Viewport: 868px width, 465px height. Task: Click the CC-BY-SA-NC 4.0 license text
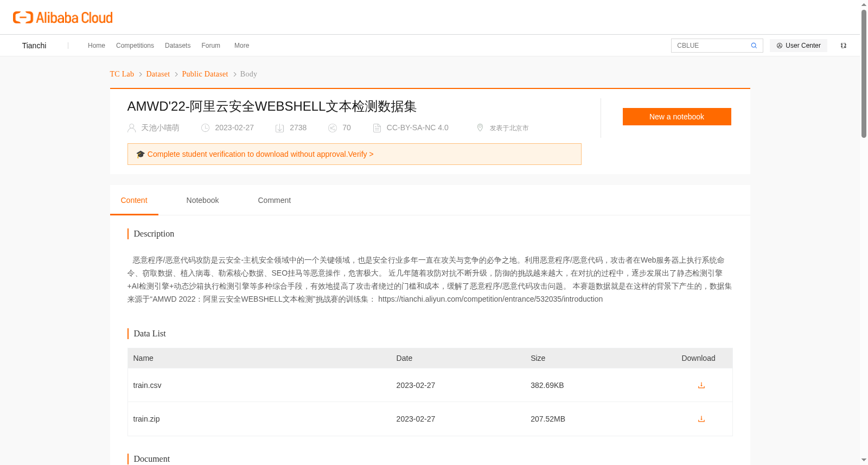coord(417,128)
